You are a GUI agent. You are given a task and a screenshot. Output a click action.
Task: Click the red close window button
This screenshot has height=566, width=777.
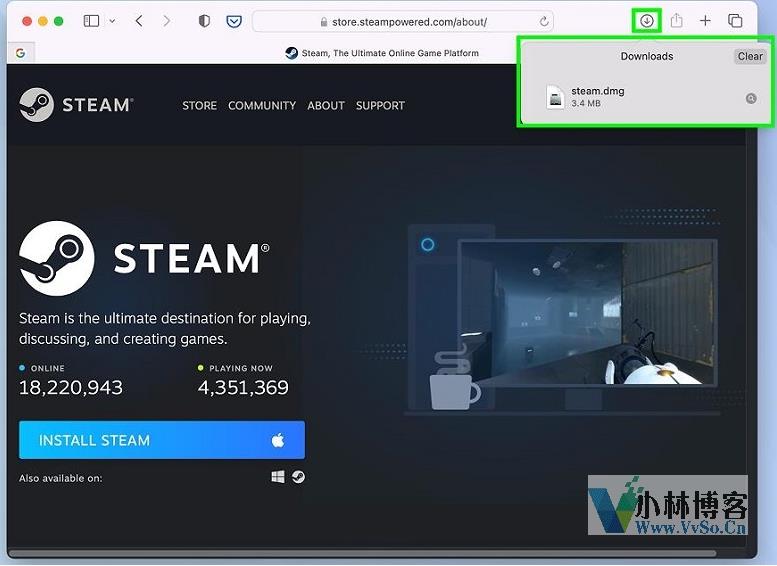click(27, 21)
